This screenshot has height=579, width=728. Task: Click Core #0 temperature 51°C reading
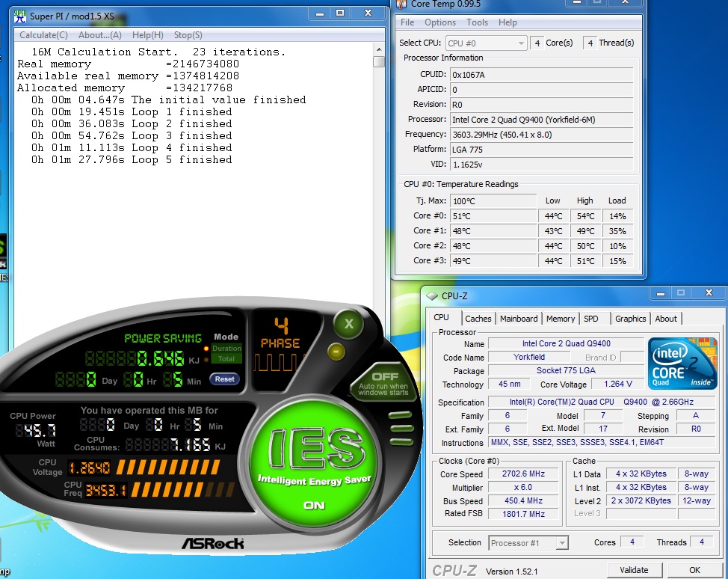coord(493,216)
